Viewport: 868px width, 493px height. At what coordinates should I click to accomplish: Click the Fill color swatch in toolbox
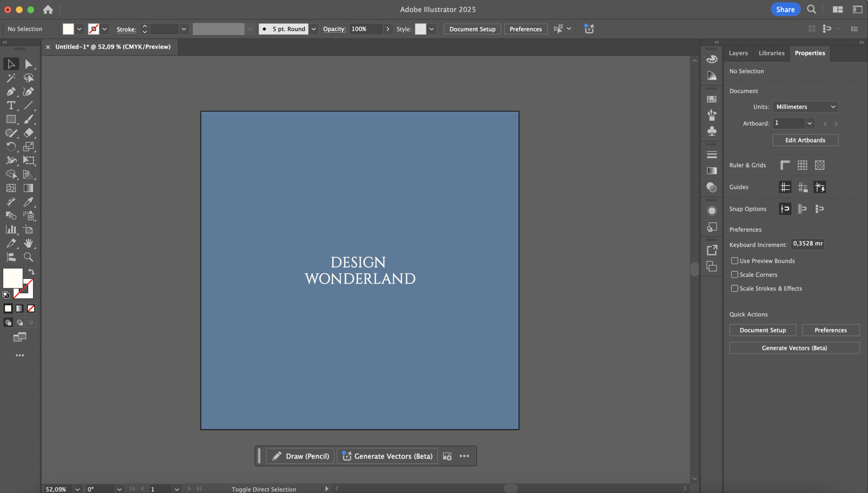(x=12, y=278)
